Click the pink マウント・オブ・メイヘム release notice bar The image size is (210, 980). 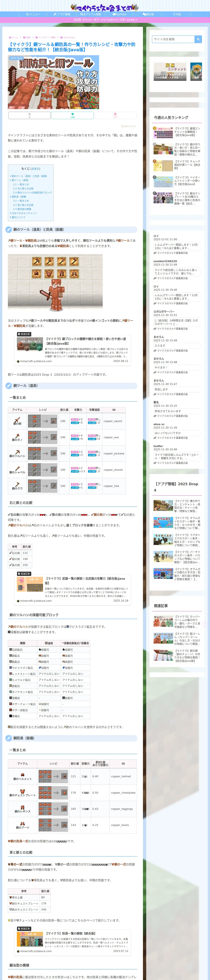(105, 19)
